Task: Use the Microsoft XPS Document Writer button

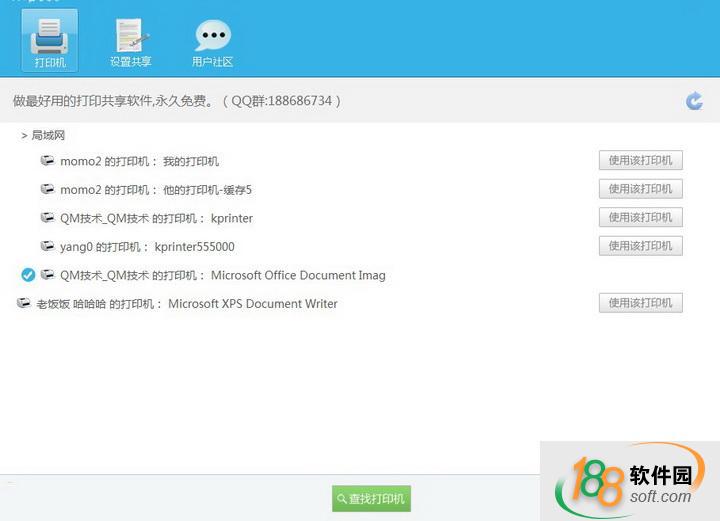Action: [x=640, y=303]
